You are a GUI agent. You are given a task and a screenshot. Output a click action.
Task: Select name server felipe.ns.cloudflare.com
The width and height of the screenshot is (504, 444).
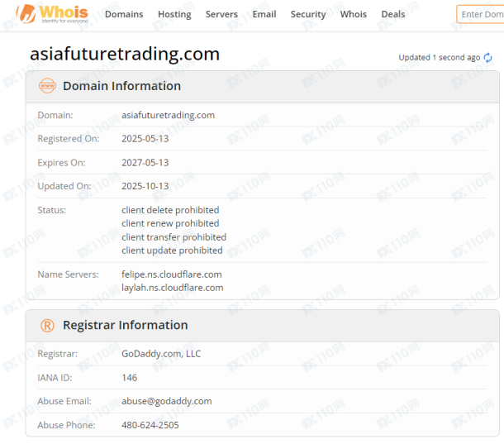[172, 275]
